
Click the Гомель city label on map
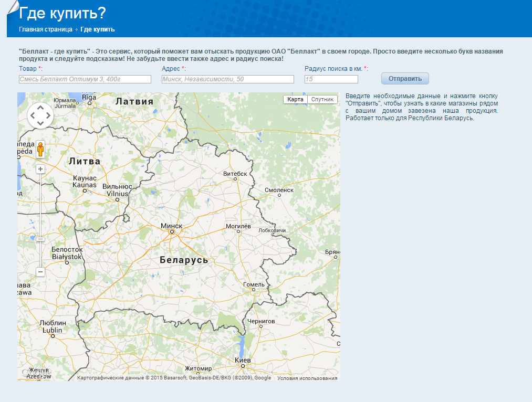tap(254, 284)
